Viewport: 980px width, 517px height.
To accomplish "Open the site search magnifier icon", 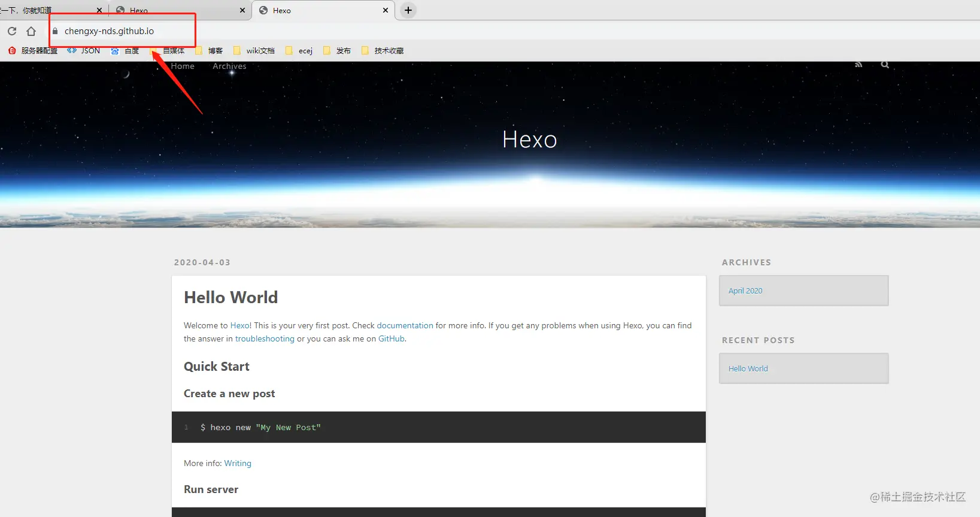I will pos(885,65).
